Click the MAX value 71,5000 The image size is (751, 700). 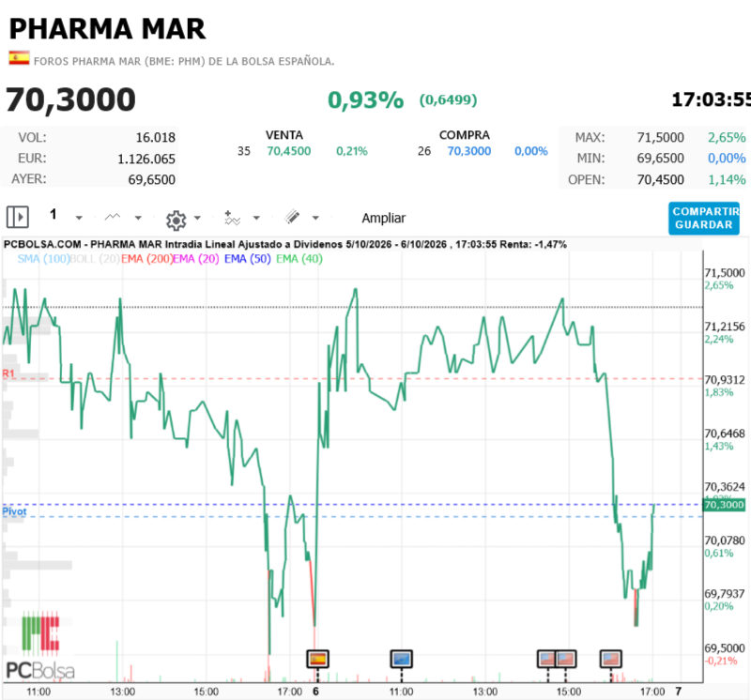[x=660, y=137]
